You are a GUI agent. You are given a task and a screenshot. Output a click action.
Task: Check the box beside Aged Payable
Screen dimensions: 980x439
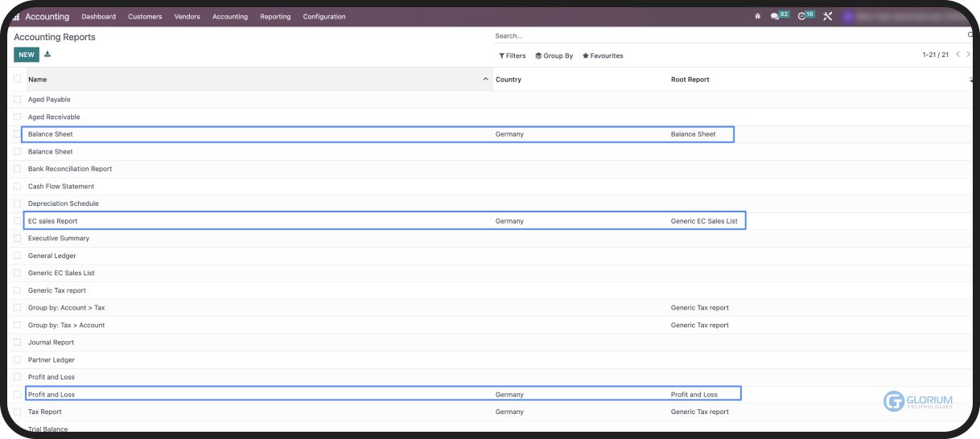click(x=18, y=100)
